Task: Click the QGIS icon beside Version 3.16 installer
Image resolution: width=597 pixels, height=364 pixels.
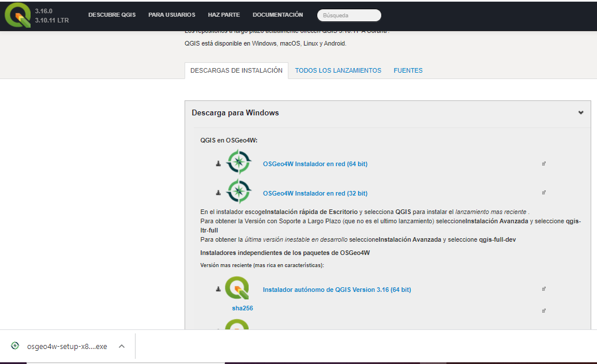Action: pos(237,288)
